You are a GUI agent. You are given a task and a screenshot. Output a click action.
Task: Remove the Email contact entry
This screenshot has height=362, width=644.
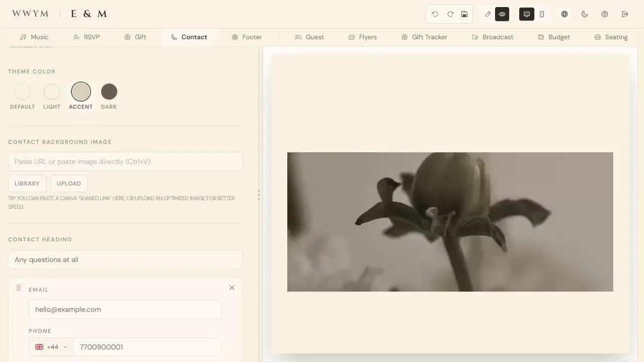pos(232,288)
